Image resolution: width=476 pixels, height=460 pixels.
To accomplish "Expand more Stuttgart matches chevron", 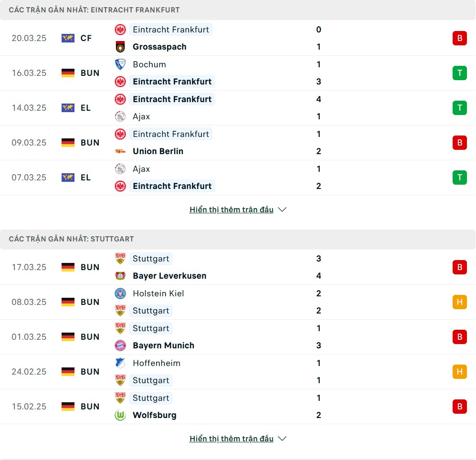I will pos(282,439).
